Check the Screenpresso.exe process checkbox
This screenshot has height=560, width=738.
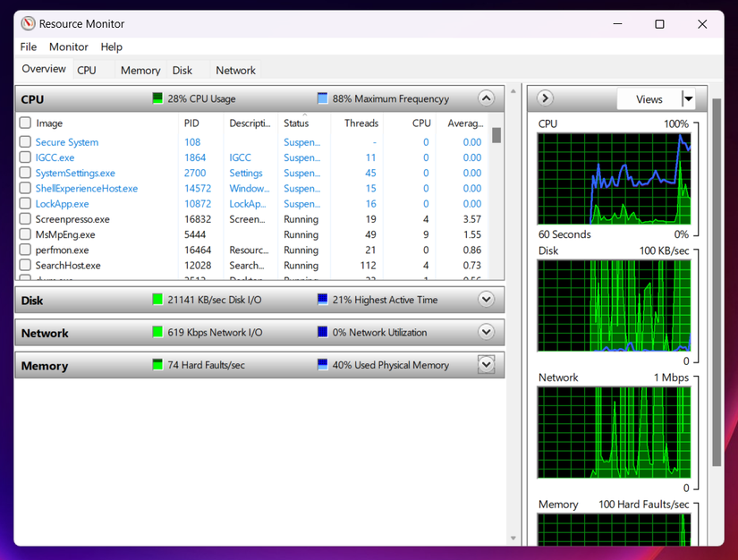point(24,219)
